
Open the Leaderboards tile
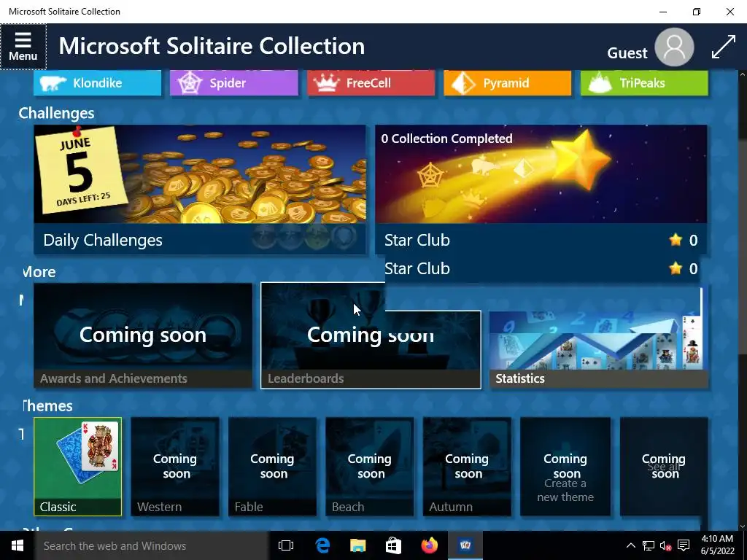[x=371, y=335]
